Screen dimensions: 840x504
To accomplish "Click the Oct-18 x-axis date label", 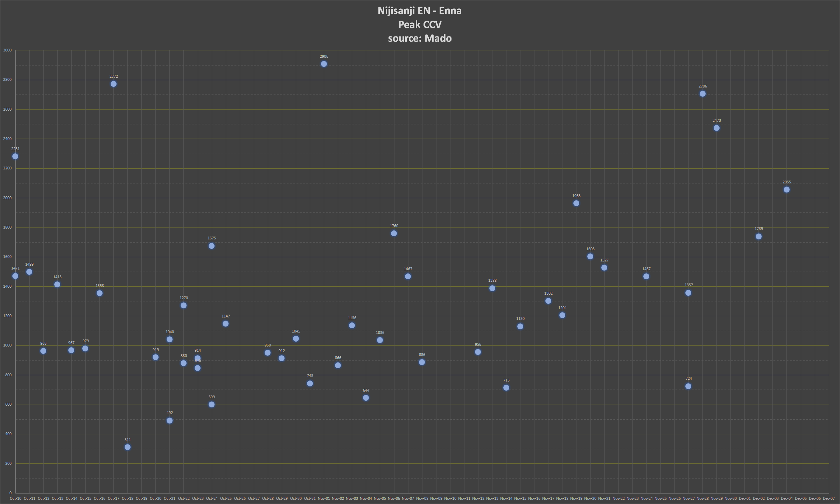I will point(127,498).
